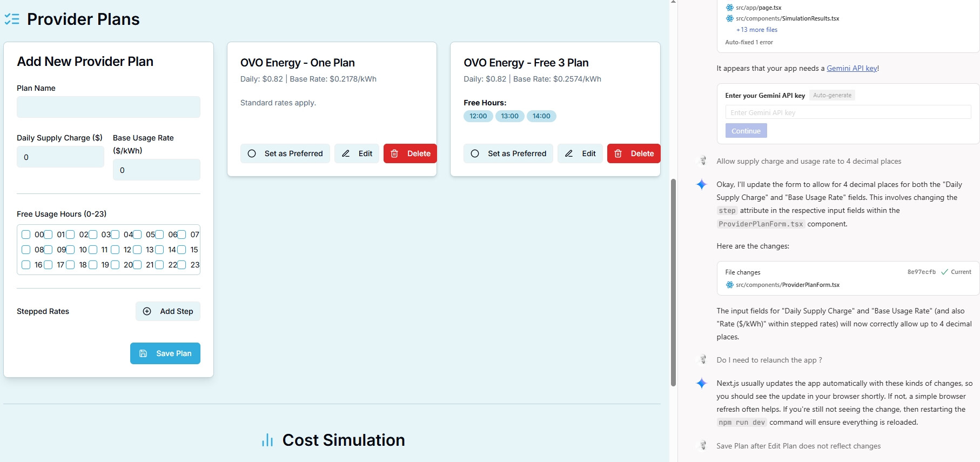
Task: Click the trash icon on OVO Energy One Plan
Action: 394,153
